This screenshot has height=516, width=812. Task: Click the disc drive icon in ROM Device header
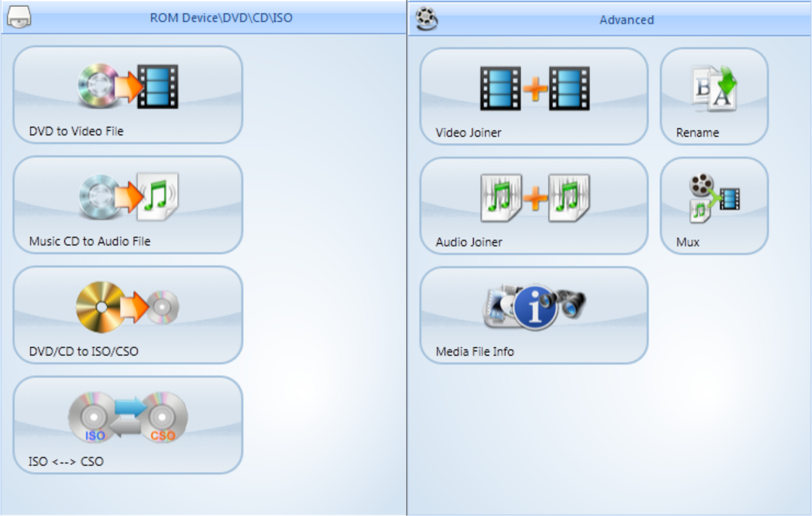[x=19, y=17]
